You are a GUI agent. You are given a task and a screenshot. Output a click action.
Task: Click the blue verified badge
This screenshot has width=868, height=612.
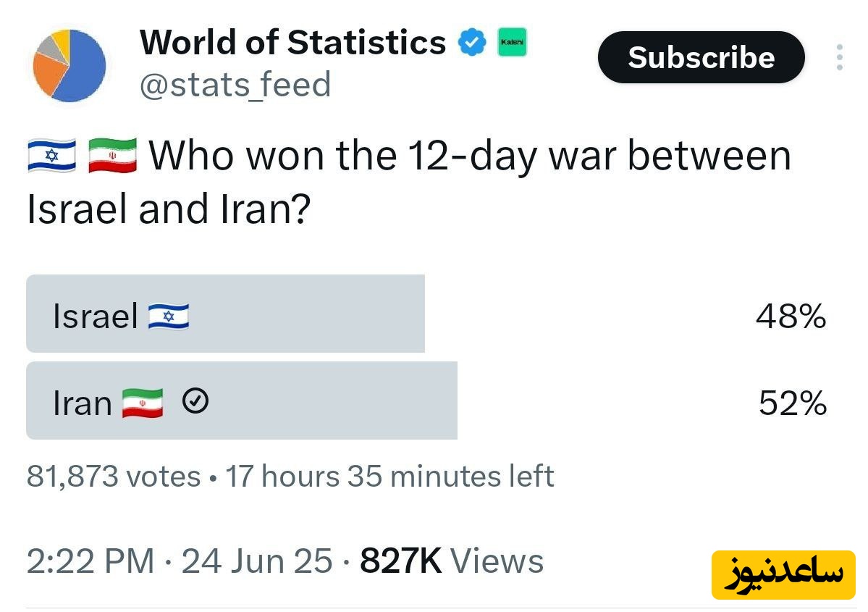(x=471, y=43)
